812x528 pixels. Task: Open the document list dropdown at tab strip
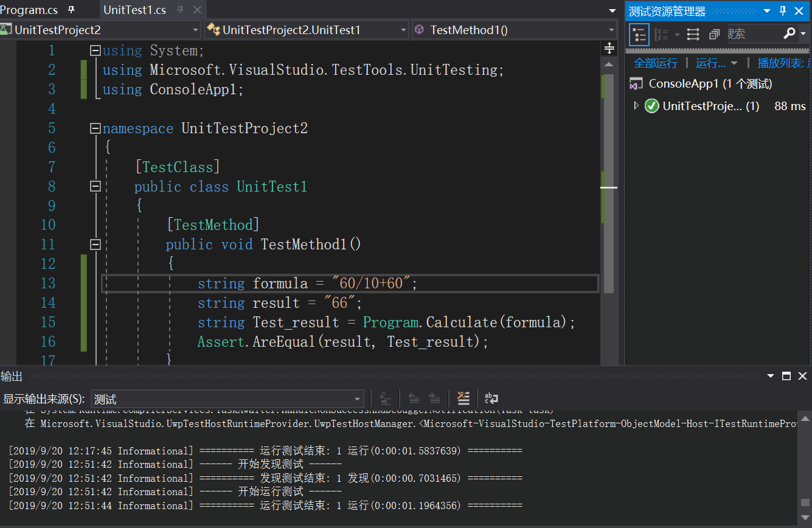click(x=612, y=11)
